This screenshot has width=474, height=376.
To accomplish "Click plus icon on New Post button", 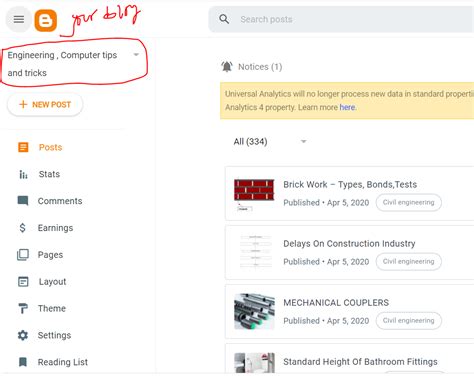I will (23, 104).
